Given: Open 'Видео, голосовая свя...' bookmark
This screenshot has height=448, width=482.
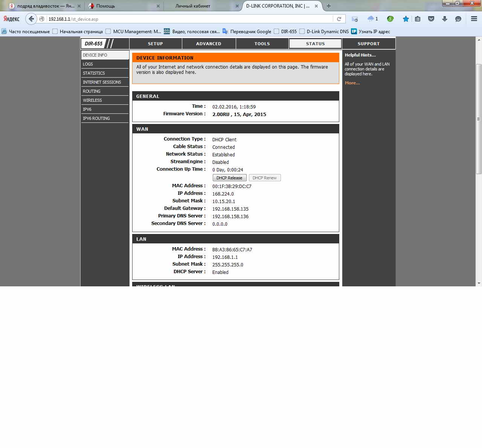Looking at the screenshot, I should 192,32.
